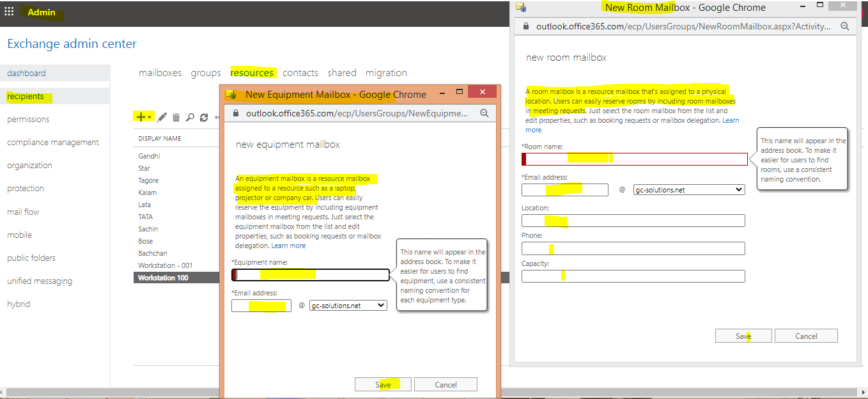868x399 pixels.
Task: Click the lock icon in New Equipment Mailbox address bar
Action: point(235,113)
